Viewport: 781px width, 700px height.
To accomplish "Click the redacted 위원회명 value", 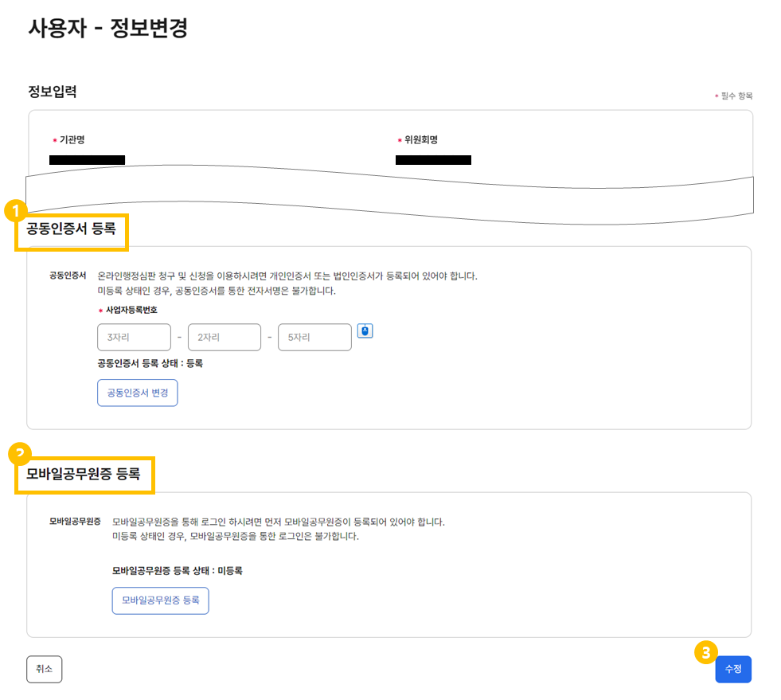I will pyautogui.click(x=433, y=160).
